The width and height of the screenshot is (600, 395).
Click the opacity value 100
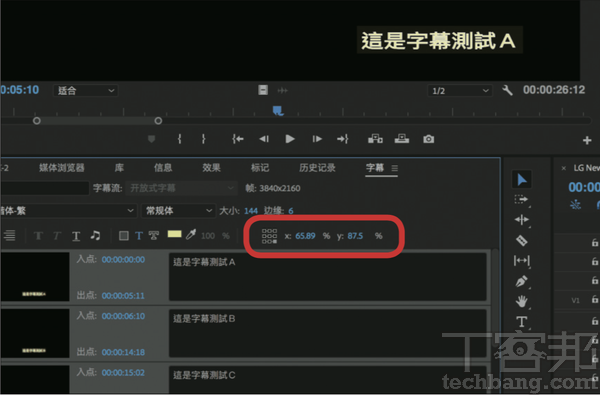pyautogui.click(x=208, y=236)
